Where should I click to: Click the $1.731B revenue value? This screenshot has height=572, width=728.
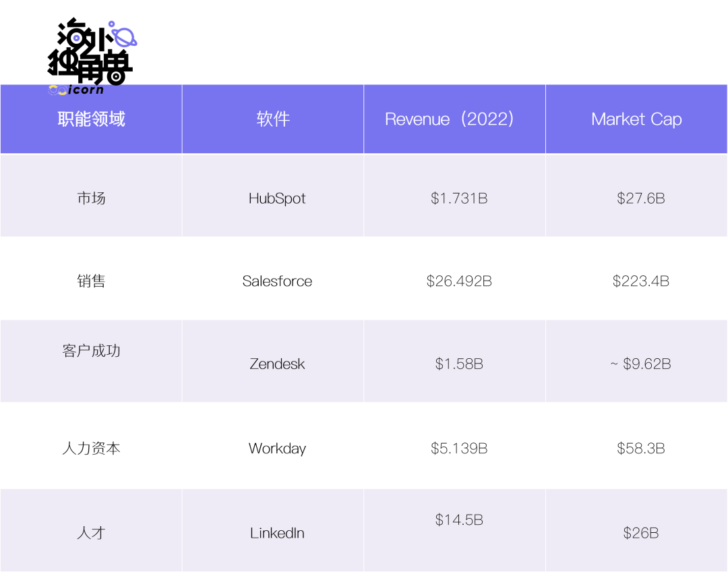(x=459, y=198)
